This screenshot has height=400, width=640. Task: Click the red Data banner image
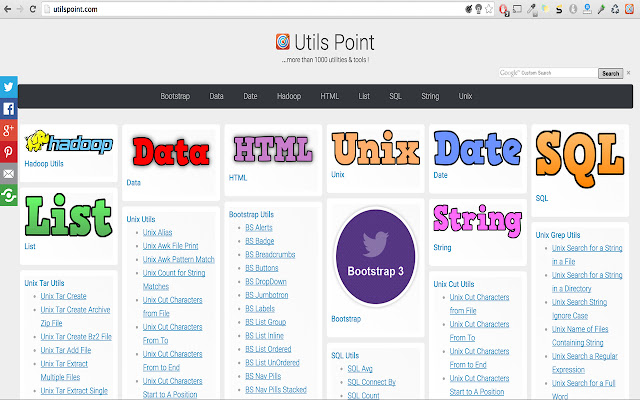coord(171,152)
